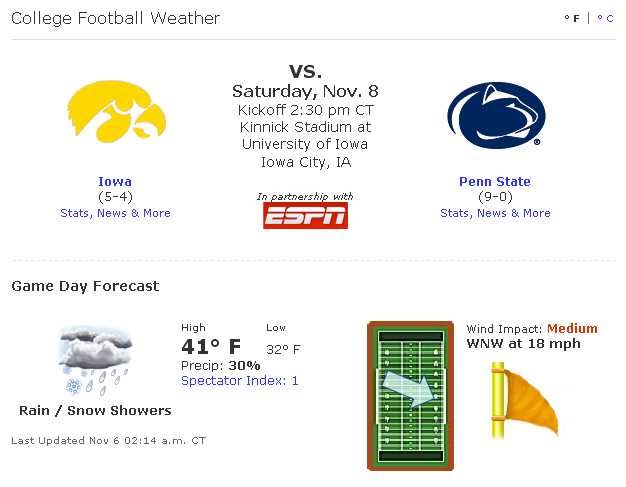Click the Medium wind impact label
The height and width of the screenshot is (487, 626).
click(572, 329)
